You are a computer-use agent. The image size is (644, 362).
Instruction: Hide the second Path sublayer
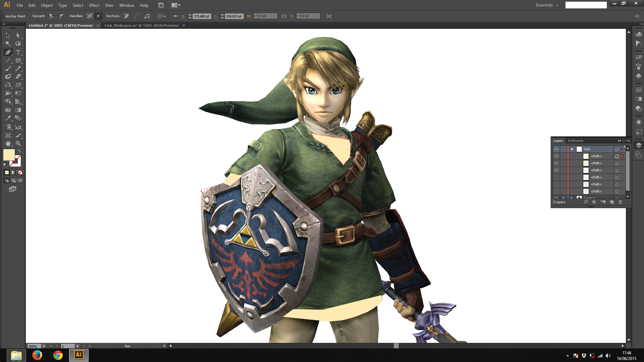click(x=556, y=163)
